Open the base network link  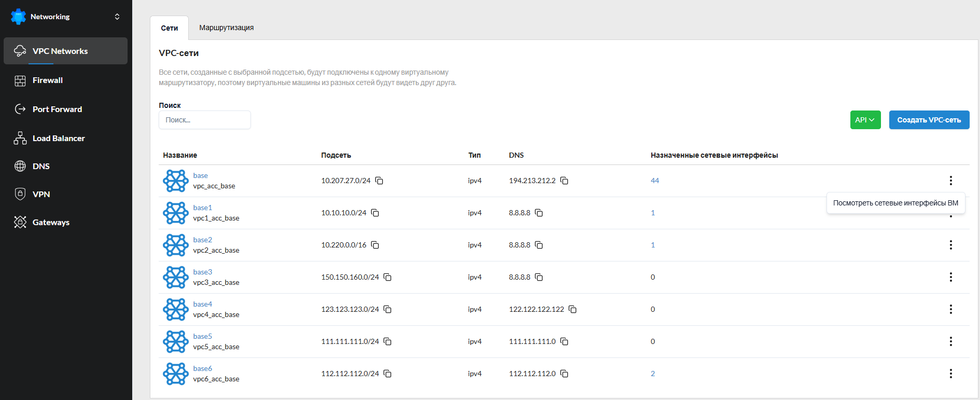pyautogui.click(x=200, y=175)
